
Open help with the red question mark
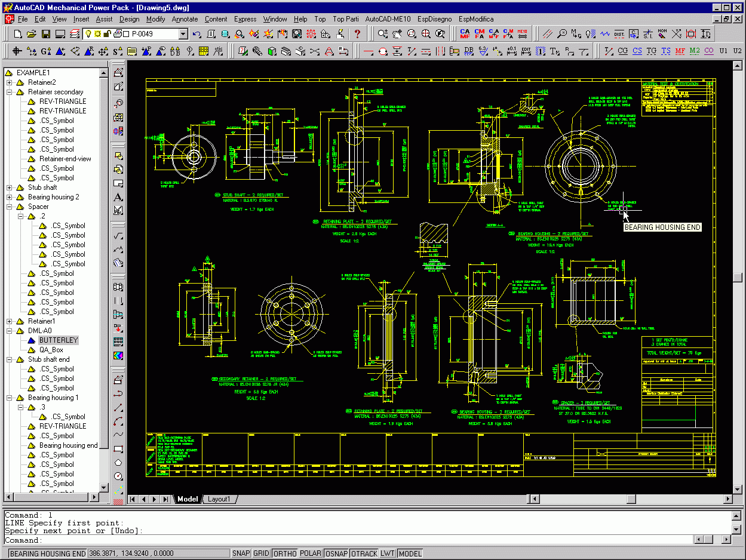pyautogui.click(x=357, y=33)
